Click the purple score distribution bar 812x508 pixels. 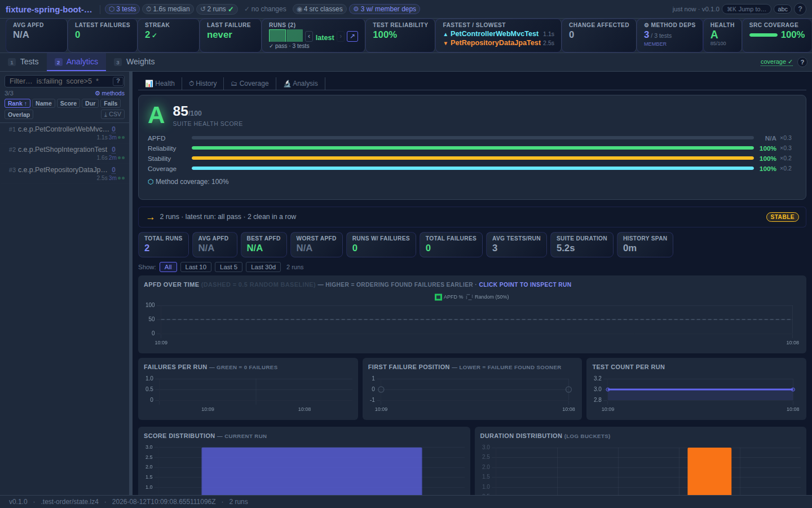312,471
